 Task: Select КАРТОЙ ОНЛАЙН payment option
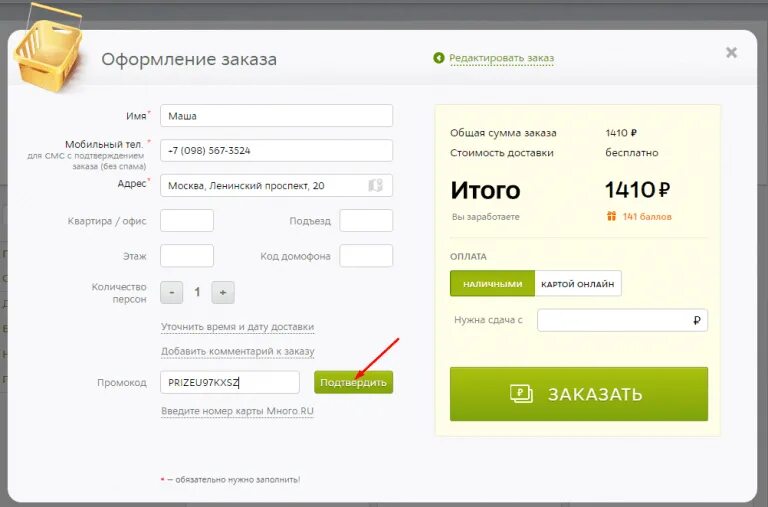(x=578, y=284)
